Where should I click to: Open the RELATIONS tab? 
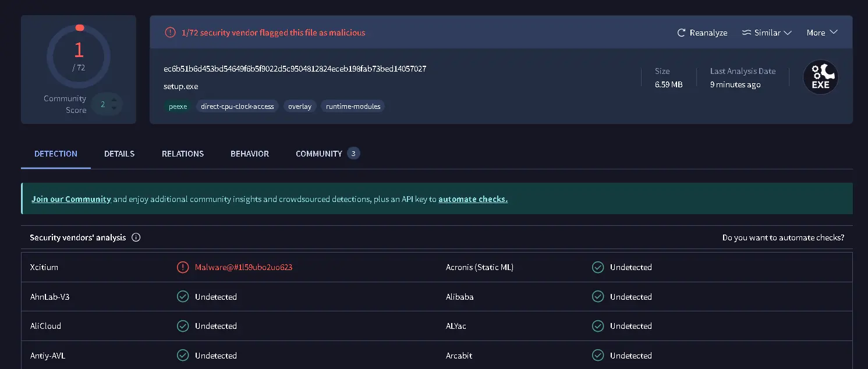pyautogui.click(x=183, y=154)
